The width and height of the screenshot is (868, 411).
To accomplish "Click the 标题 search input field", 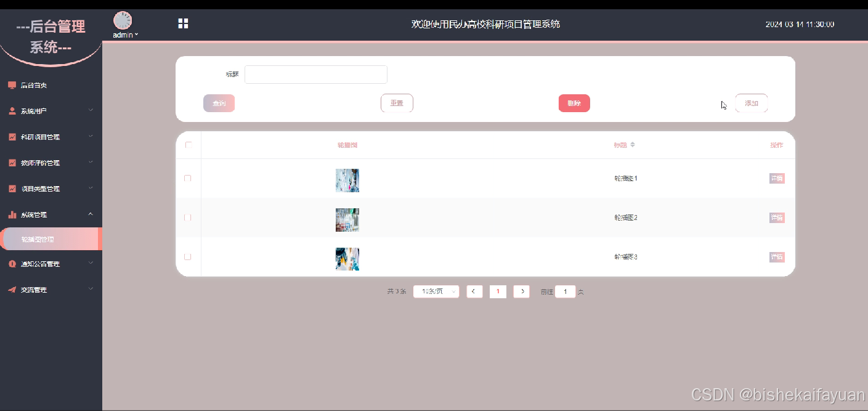I will coord(316,75).
